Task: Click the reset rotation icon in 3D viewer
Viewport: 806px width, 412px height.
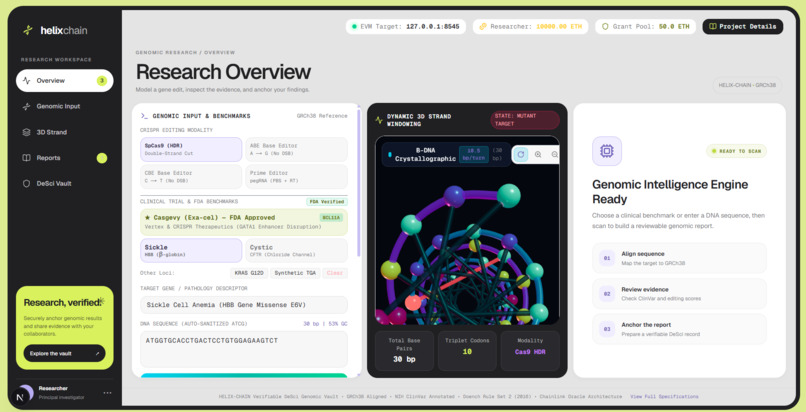Action: (x=521, y=154)
